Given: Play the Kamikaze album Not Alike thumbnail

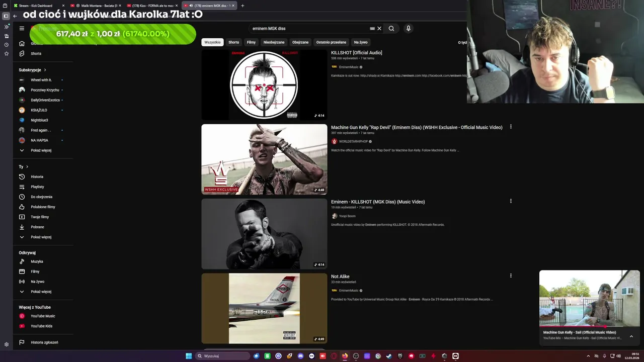Looking at the screenshot, I should (x=264, y=309).
